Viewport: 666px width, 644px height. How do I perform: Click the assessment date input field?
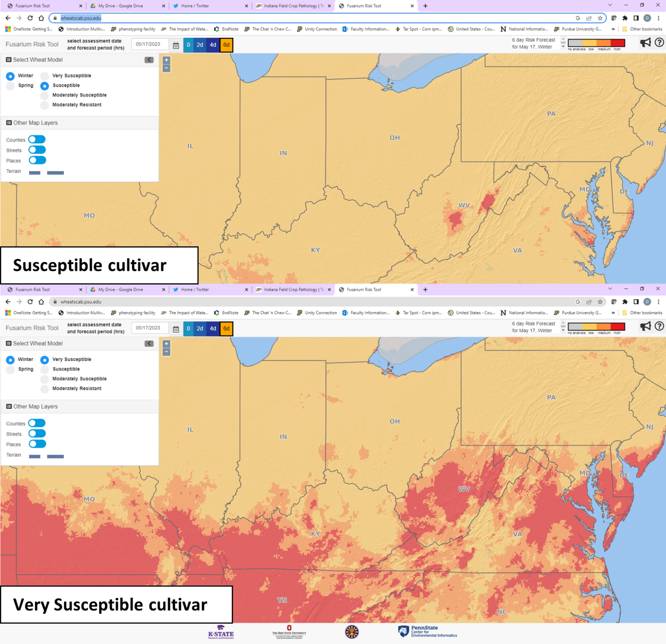click(150, 44)
